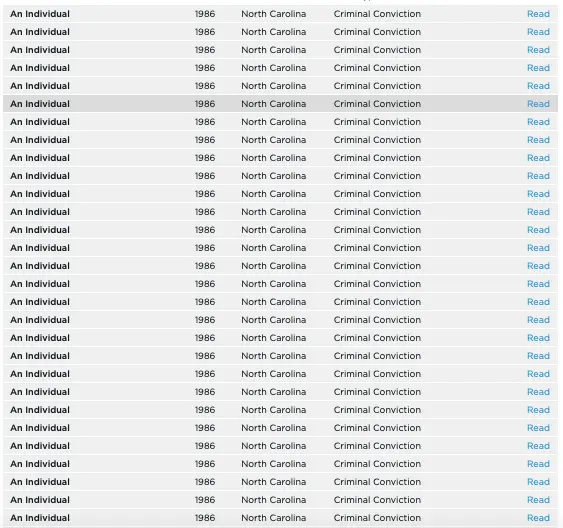The width and height of the screenshot is (563, 528).
Task: Select "An Individual" in the highlighted darker row
Action: [40, 104]
